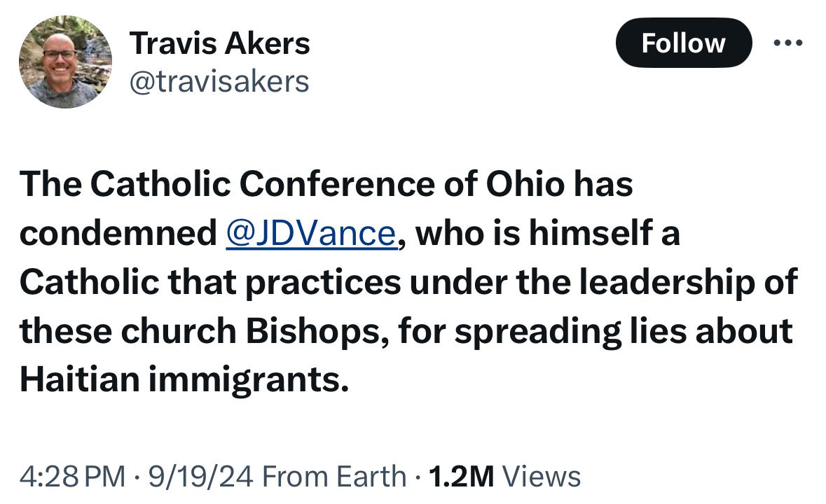
Task: Click the phrase spreading lies about
Action: tap(624, 331)
